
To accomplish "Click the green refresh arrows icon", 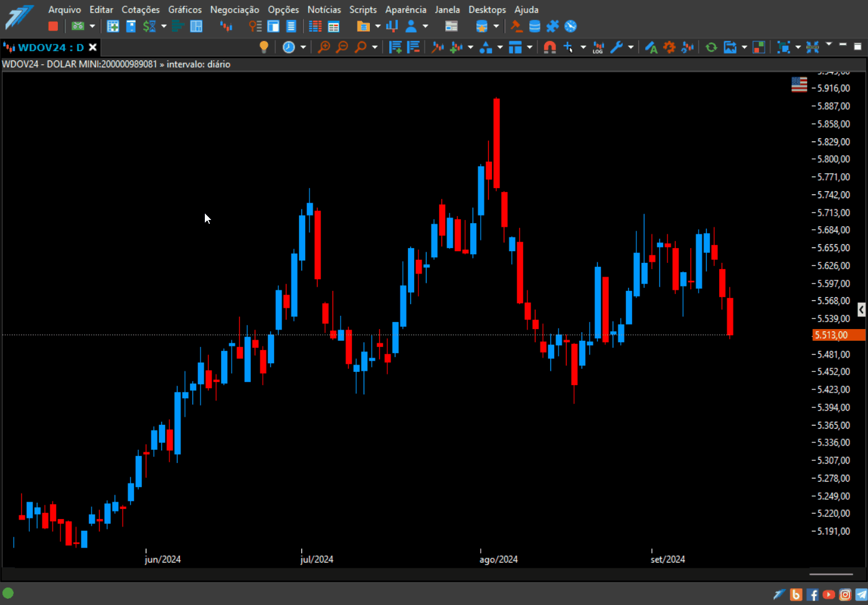I will (711, 47).
